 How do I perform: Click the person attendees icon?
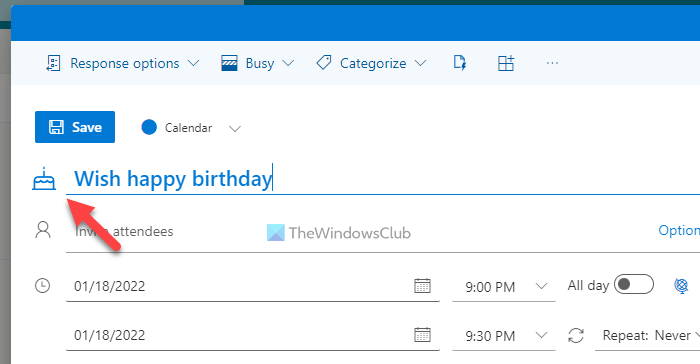tap(43, 230)
